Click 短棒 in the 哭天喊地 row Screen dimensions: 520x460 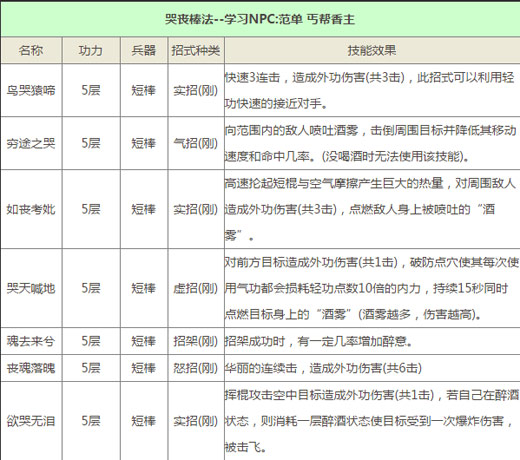143,288
